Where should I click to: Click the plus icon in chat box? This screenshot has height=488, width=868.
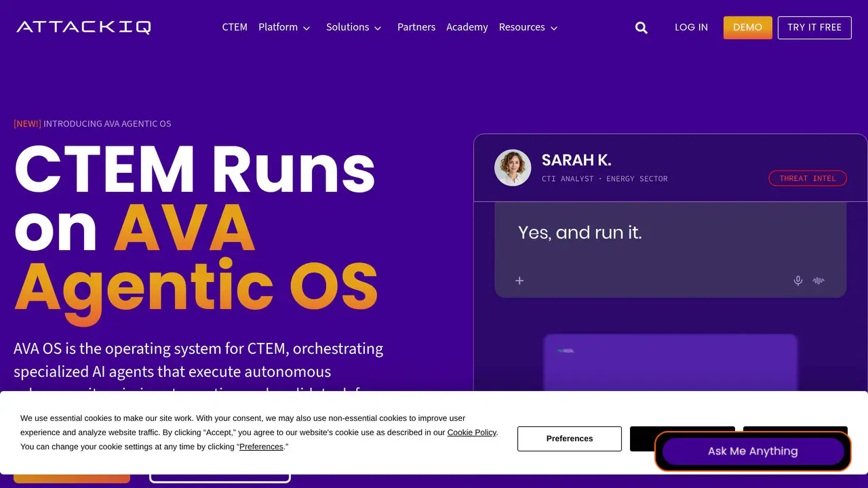[519, 281]
